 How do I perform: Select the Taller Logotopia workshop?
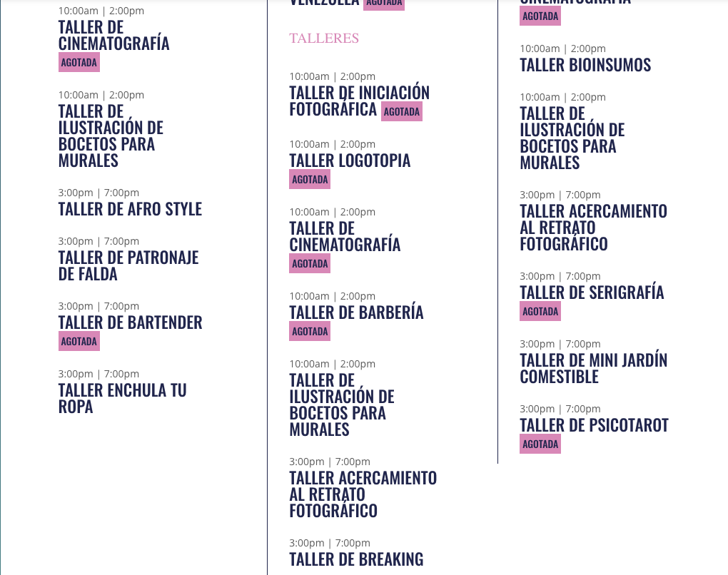(350, 161)
